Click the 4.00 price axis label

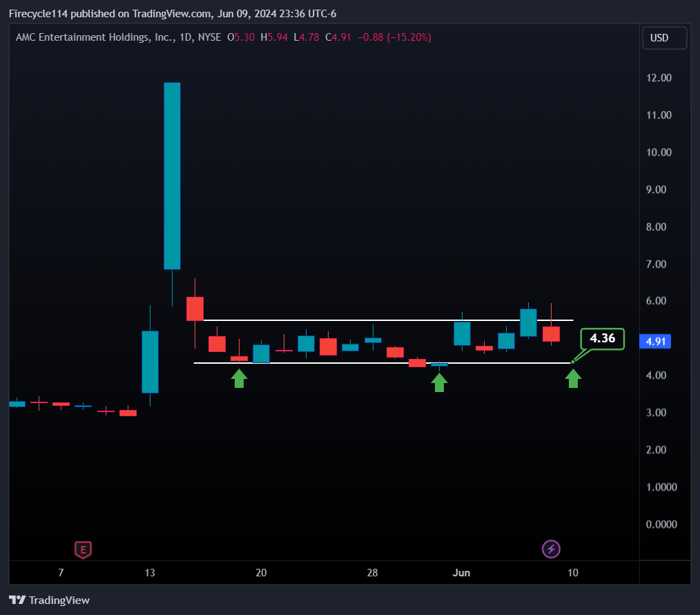point(656,375)
